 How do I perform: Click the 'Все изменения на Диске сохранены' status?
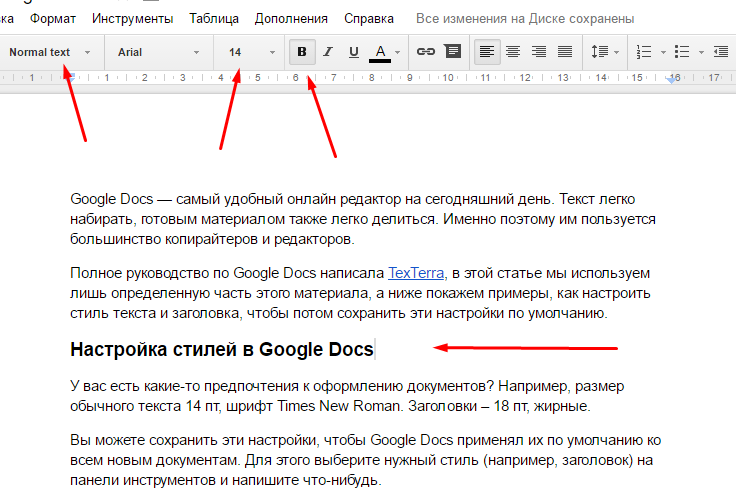[525, 19]
